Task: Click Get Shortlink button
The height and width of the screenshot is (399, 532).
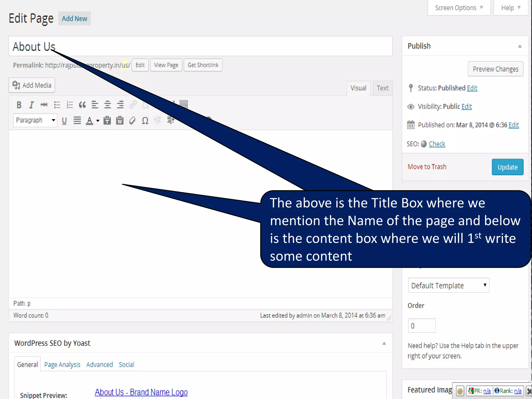Action: coord(203,65)
